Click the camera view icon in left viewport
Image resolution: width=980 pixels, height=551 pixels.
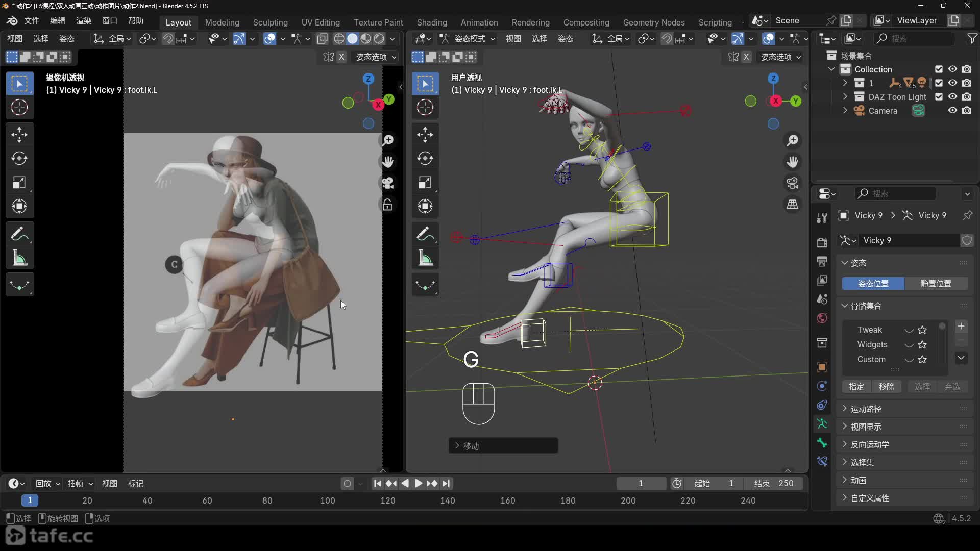point(388,183)
